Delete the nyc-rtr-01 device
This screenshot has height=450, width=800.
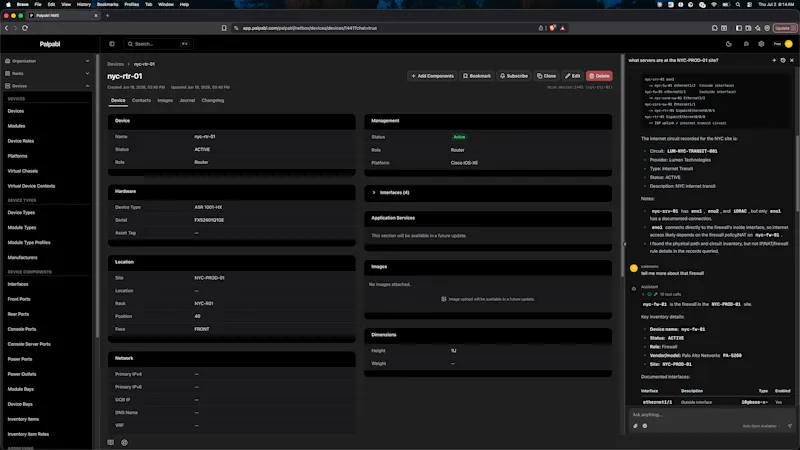(x=599, y=76)
